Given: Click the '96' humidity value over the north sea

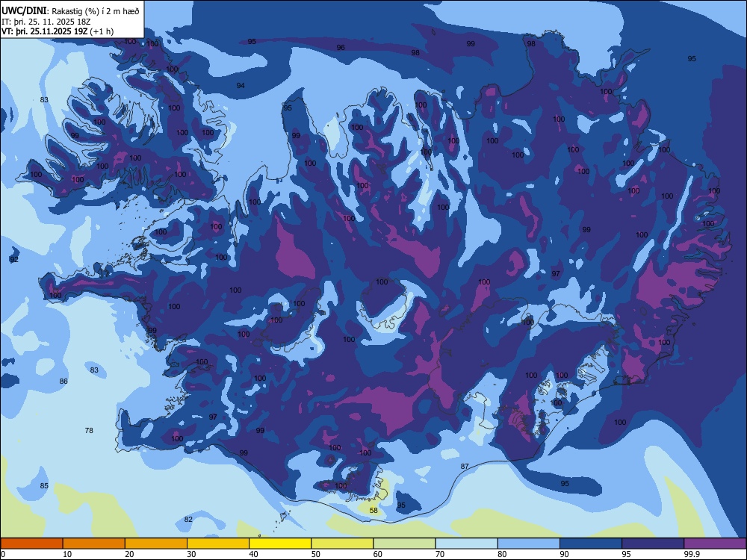Looking at the screenshot, I should pos(341,47).
